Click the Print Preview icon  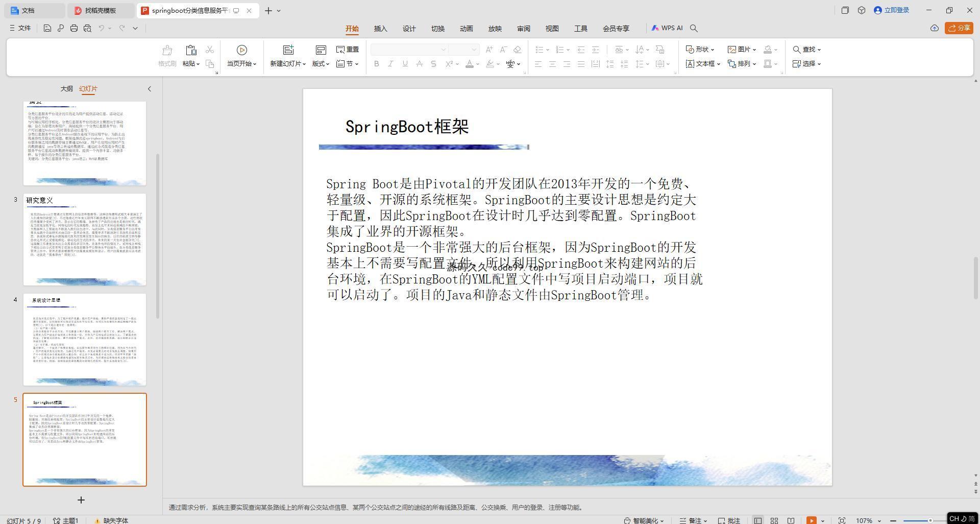coord(87,28)
